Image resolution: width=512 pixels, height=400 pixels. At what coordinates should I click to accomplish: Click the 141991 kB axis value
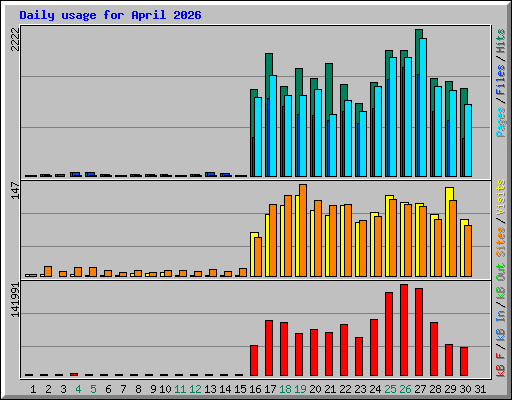(15, 300)
